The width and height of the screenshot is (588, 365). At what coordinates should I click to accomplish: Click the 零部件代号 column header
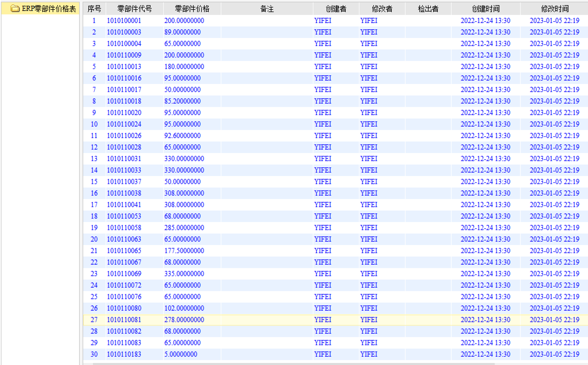tap(134, 9)
